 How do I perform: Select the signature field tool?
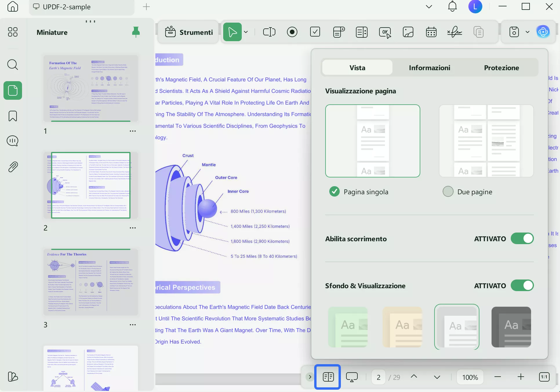pos(454,32)
